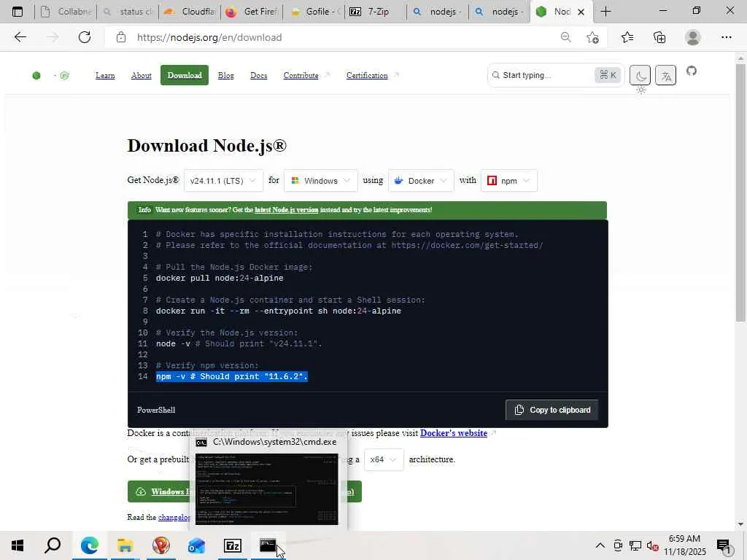The width and height of the screenshot is (747, 560).
Task: Open Microsoft Edge from the taskbar
Action: (90, 545)
